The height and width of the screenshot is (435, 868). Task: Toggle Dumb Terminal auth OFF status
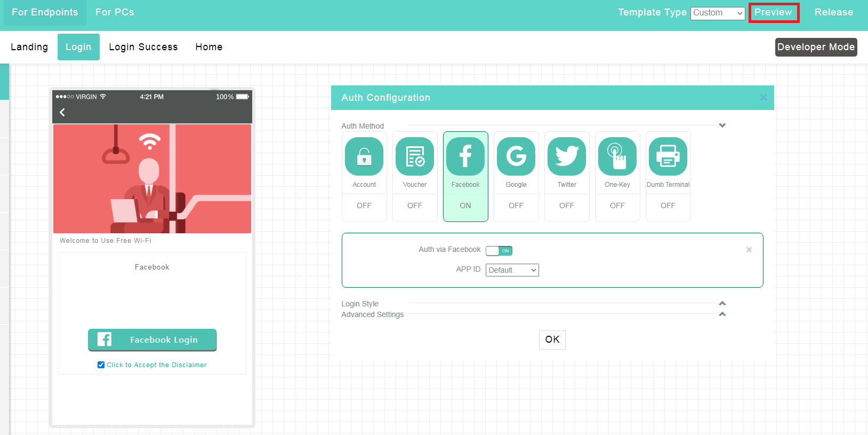pyautogui.click(x=668, y=205)
